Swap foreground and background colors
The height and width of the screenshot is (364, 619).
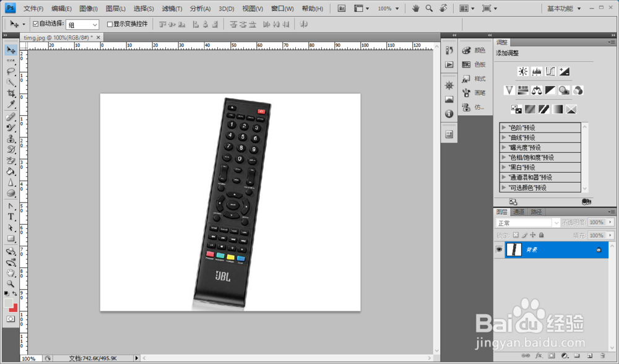pos(15,293)
